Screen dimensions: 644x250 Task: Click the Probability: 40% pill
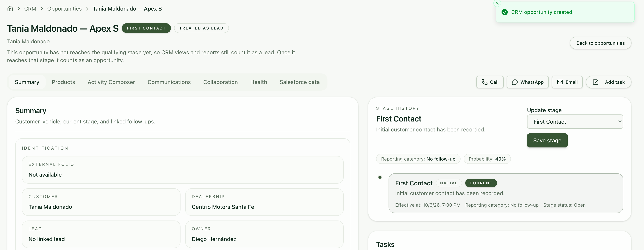(x=487, y=159)
